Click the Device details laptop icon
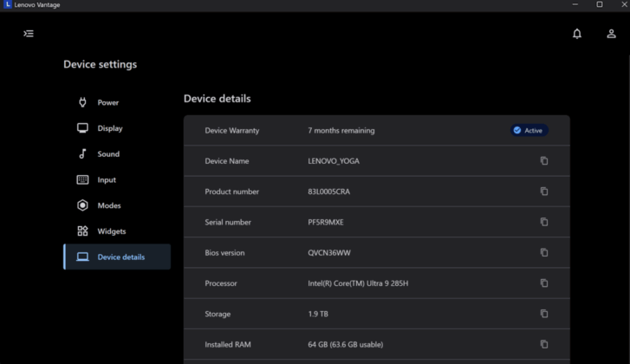 82,257
